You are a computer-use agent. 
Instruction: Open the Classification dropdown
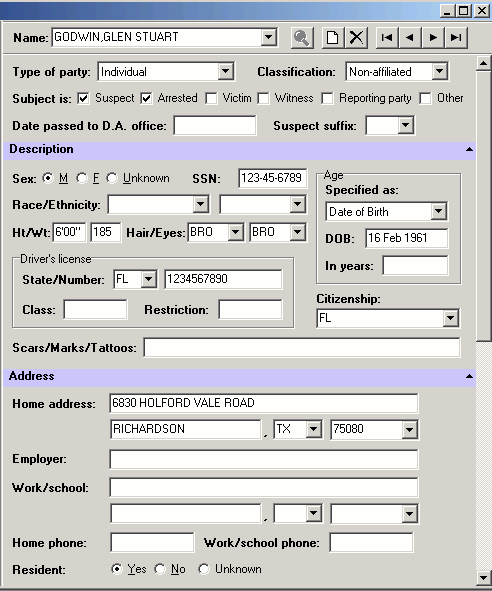coord(439,71)
